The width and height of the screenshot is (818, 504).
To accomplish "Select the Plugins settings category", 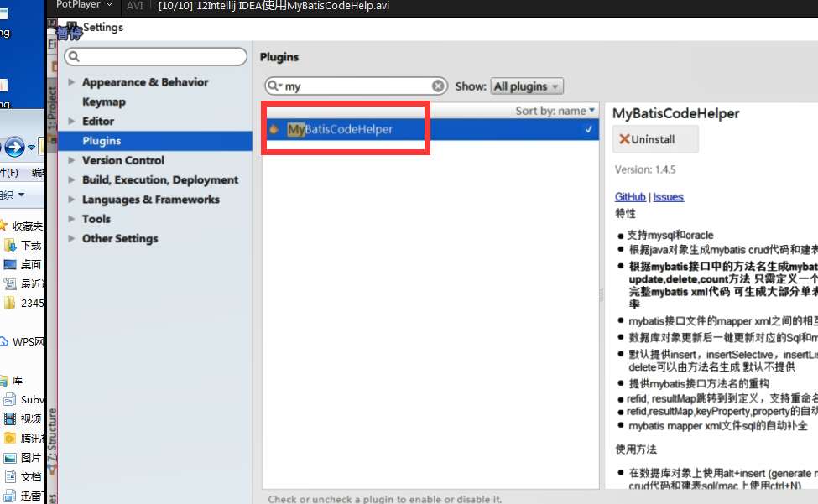I will [155, 141].
